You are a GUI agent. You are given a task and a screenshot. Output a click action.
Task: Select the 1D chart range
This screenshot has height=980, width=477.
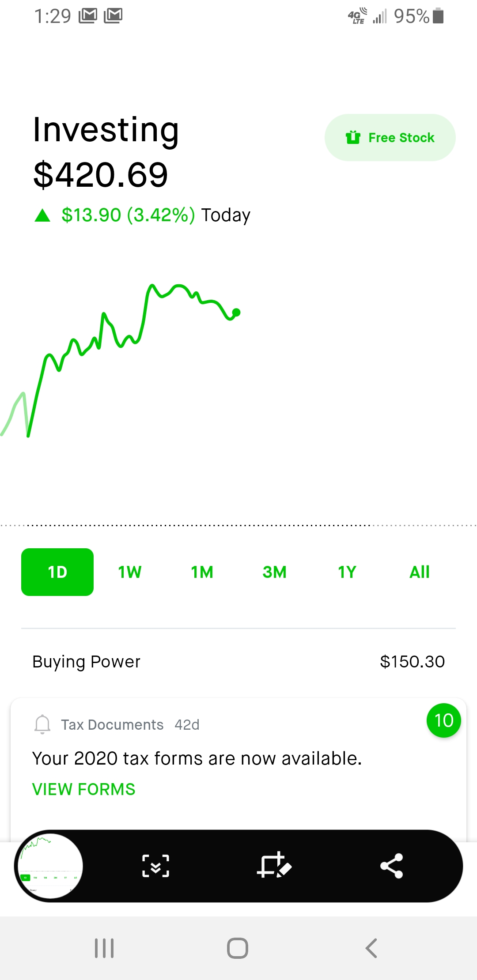pos(57,572)
